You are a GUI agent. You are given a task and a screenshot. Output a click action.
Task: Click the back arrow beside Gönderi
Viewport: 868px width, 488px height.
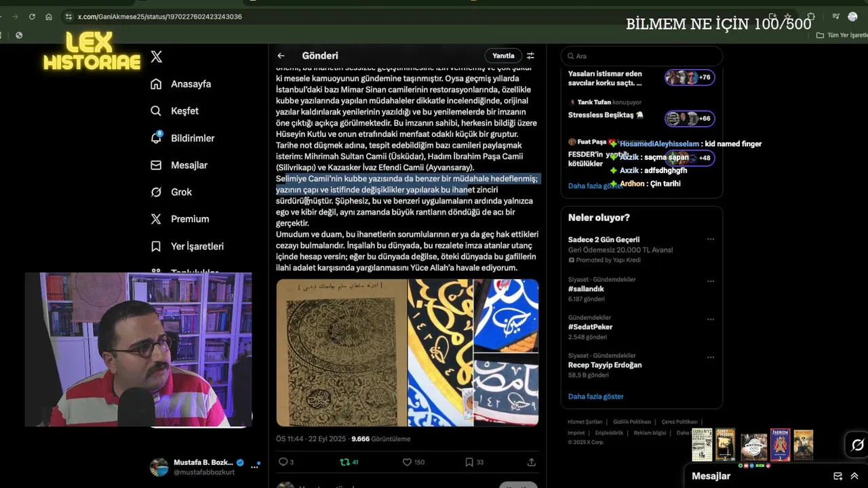pyautogui.click(x=281, y=56)
